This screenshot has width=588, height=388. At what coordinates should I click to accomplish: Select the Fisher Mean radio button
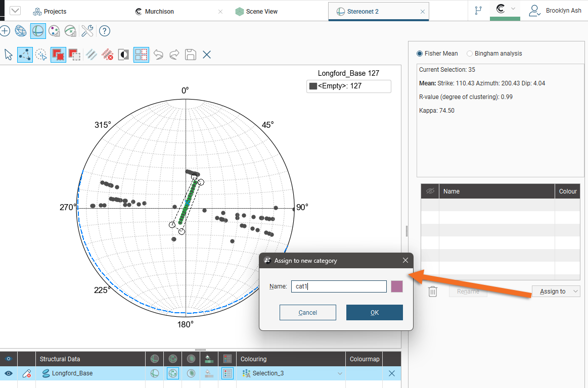(420, 54)
